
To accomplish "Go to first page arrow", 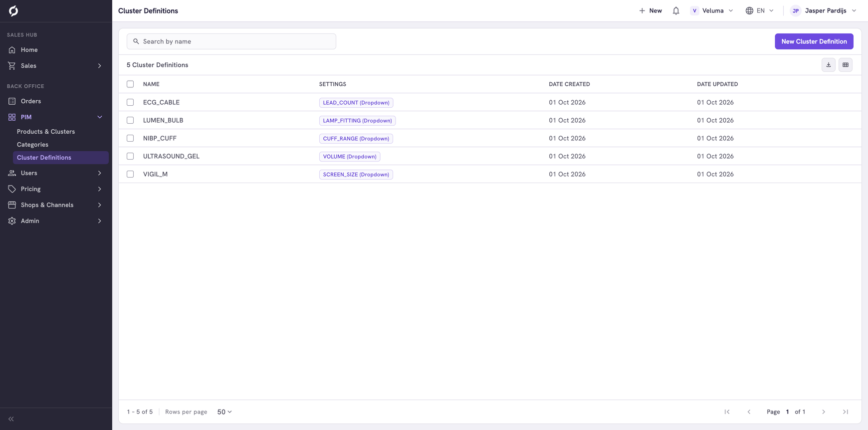I will pyautogui.click(x=727, y=412).
